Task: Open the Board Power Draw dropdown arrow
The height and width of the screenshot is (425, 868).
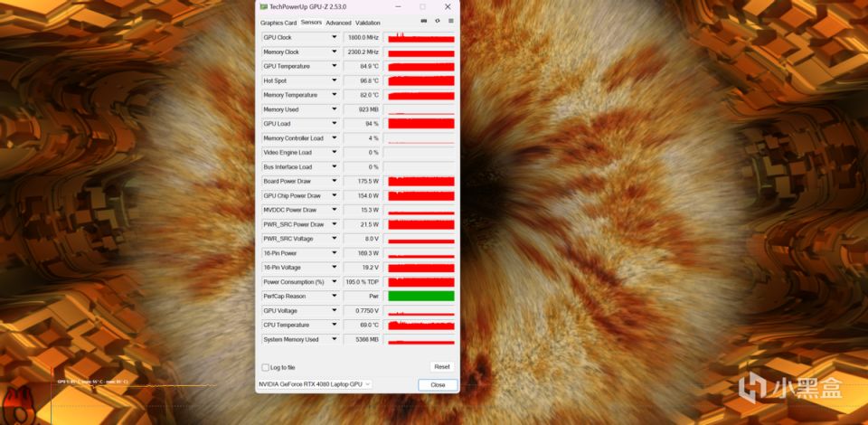Action: [335, 181]
